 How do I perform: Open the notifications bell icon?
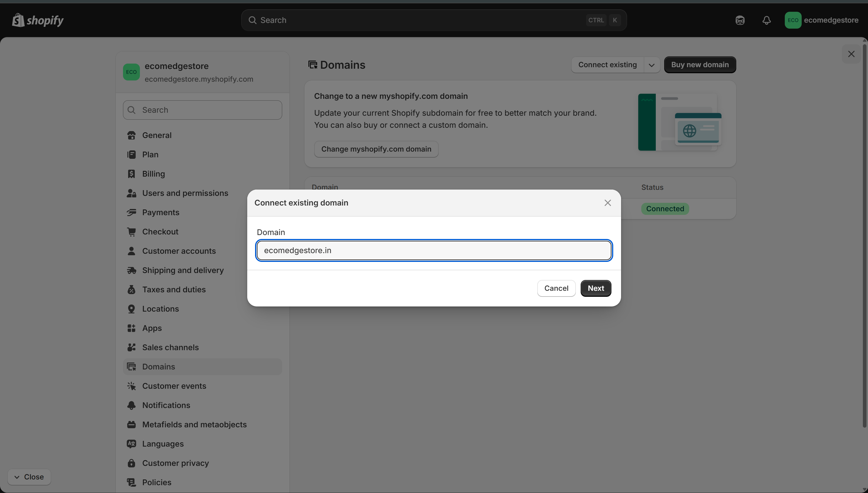click(766, 20)
